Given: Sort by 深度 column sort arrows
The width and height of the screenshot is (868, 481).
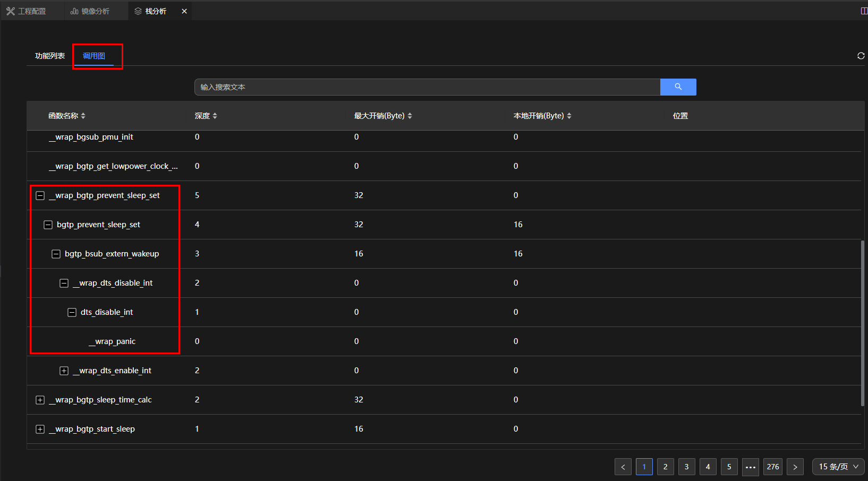Looking at the screenshot, I should 215,116.
